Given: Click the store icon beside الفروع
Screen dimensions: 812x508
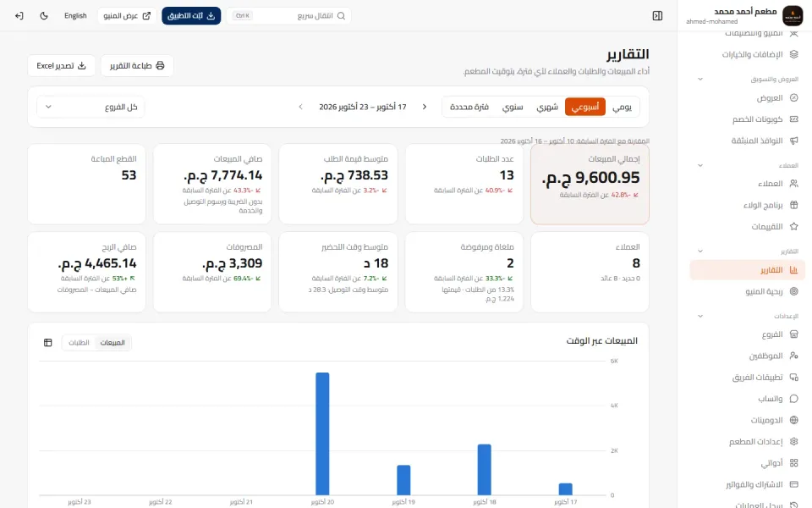Looking at the screenshot, I should pyautogui.click(x=794, y=334).
